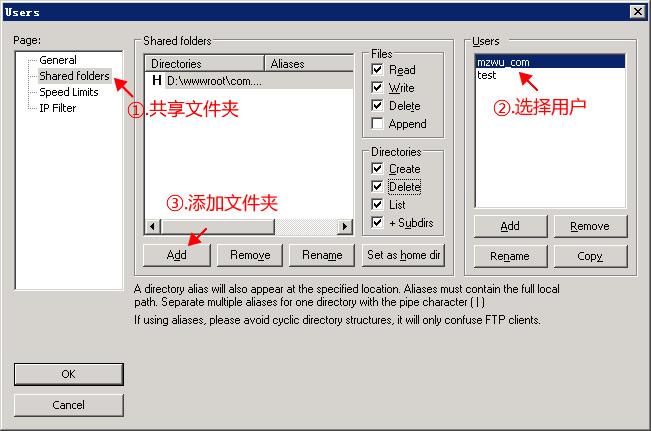Click right arrow of horizontal scrollbar
Viewport: 651px width, 431px height.
click(345, 226)
